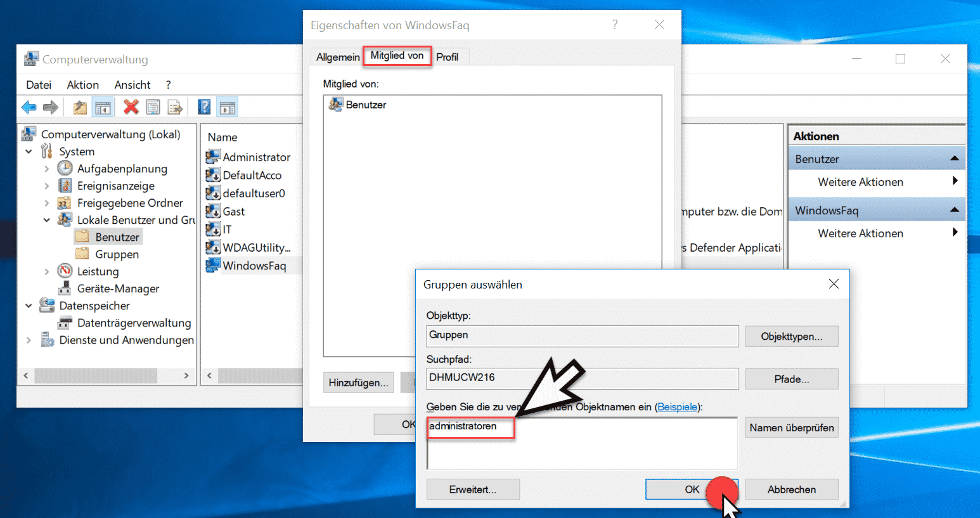Click the up one level folder icon
The width and height of the screenshot is (980, 518).
[x=80, y=107]
